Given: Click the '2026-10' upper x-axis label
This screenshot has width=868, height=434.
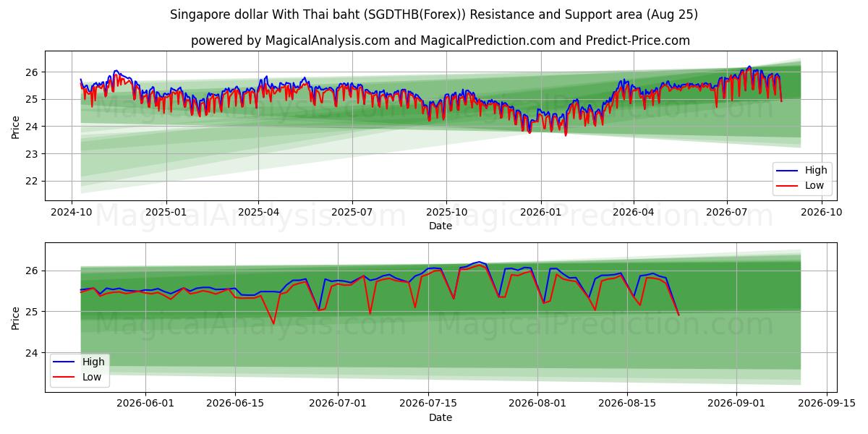Looking at the screenshot, I should pos(822,211).
